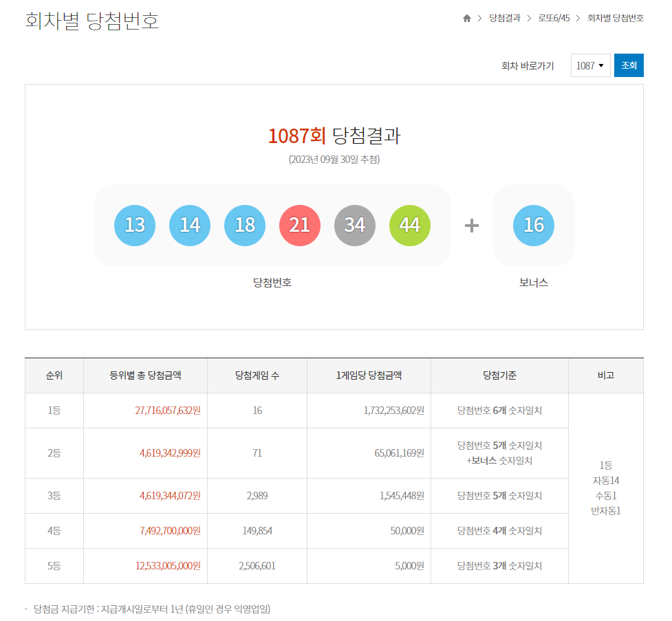Select total prize 7,492,700,000원
Viewport: 672px width, 621px height.
[170, 531]
